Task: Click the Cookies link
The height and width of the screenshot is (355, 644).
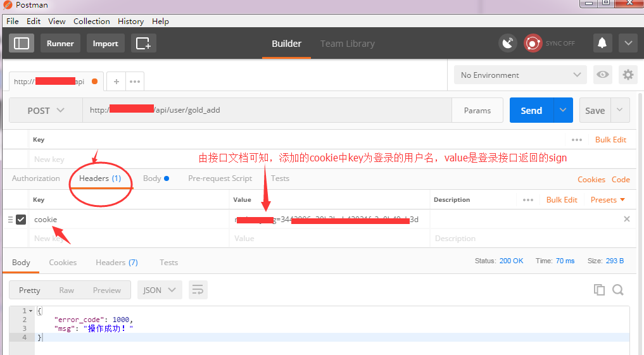Action: pos(591,179)
